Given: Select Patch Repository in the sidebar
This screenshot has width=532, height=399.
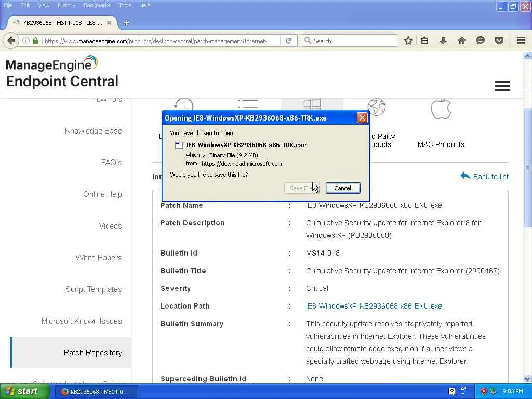Looking at the screenshot, I should (71, 353).
